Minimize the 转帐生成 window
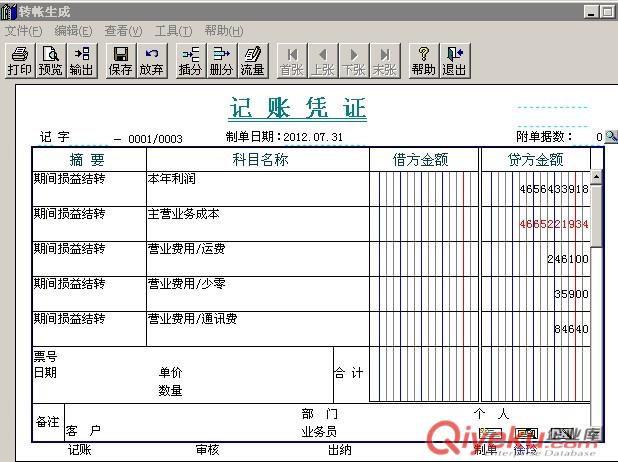The image size is (618, 462). pyautogui.click(x=591, y=12)
